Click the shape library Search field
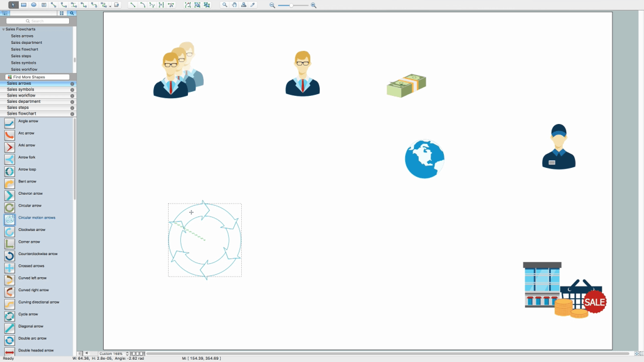The height and width of the screenshot is (362, 644). [x=37, y=21]
